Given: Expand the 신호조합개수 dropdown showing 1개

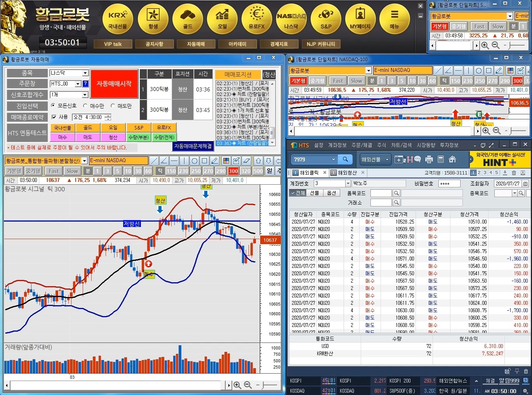Looking at the screenshot, I should pyautogui.click(x=85, y=95).
